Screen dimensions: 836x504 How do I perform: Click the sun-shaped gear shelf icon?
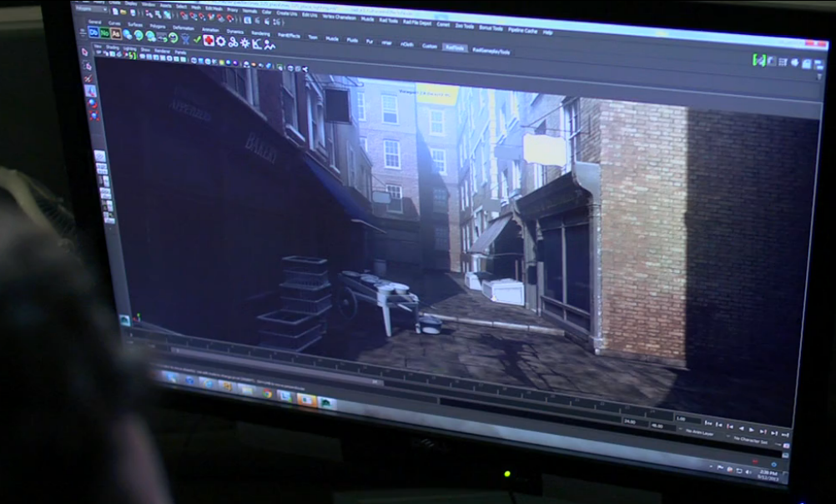click(x=244, y=43)
